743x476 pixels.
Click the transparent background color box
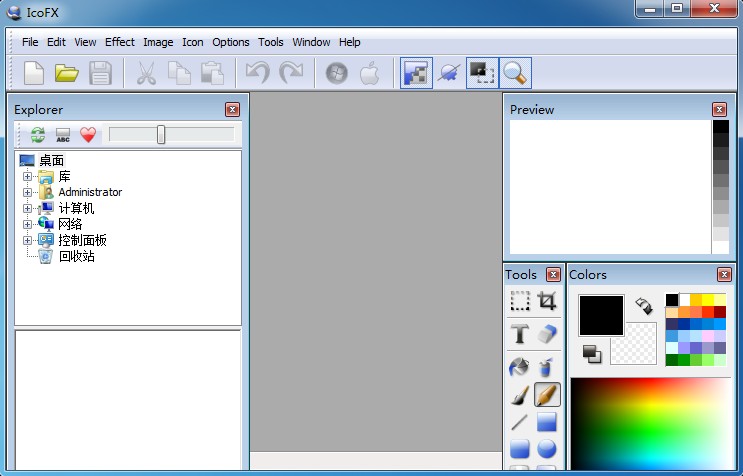639,350
